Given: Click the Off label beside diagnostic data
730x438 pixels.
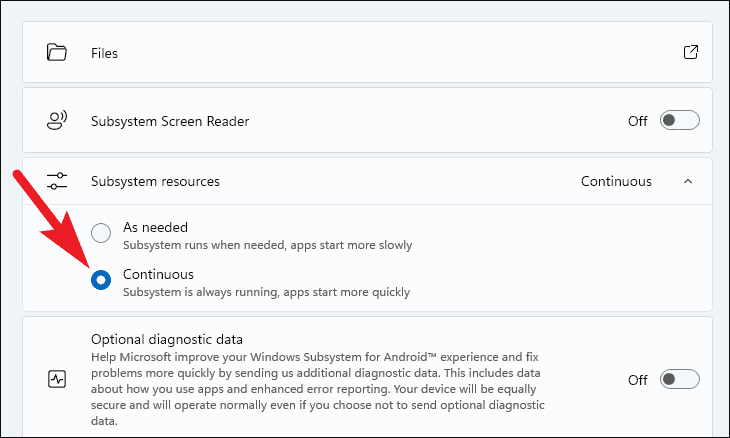Looking at the screenshot, I should point(638,380).
